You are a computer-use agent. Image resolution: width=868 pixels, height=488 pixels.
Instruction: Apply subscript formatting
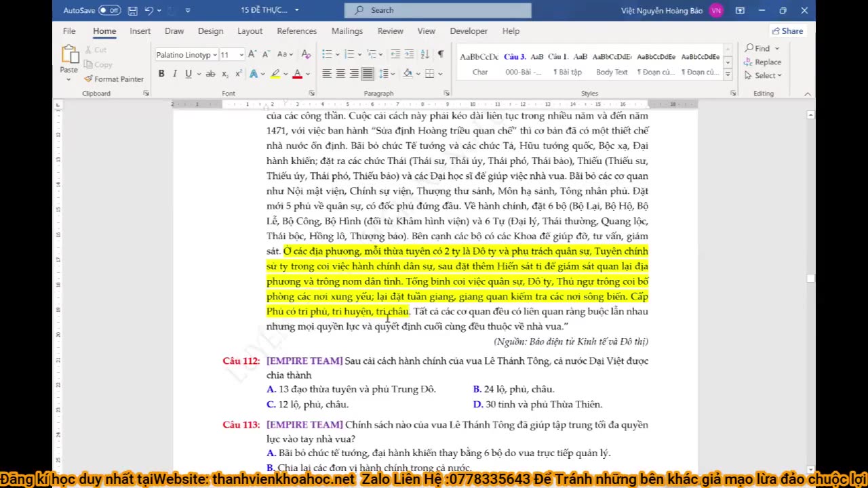226,74
